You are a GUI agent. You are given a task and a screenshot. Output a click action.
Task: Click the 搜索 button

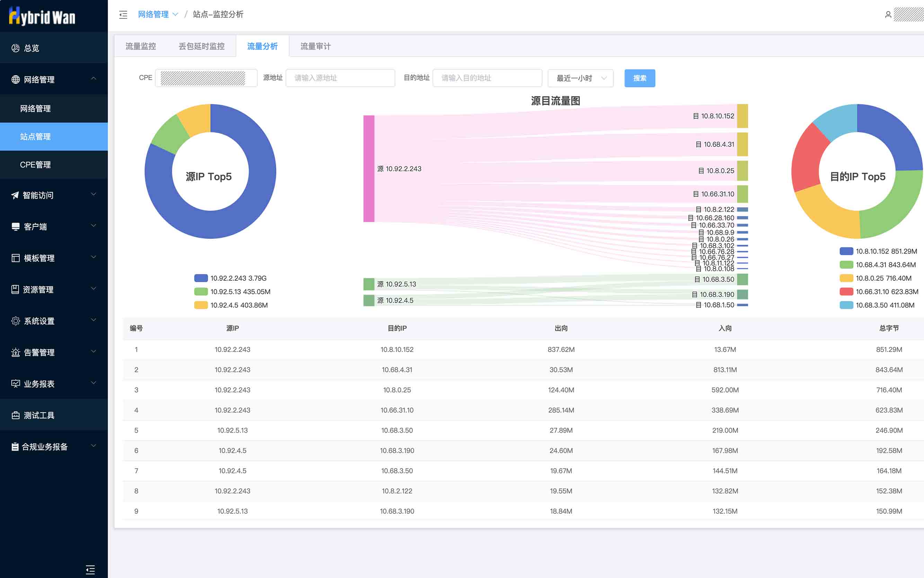click(640, 78)
